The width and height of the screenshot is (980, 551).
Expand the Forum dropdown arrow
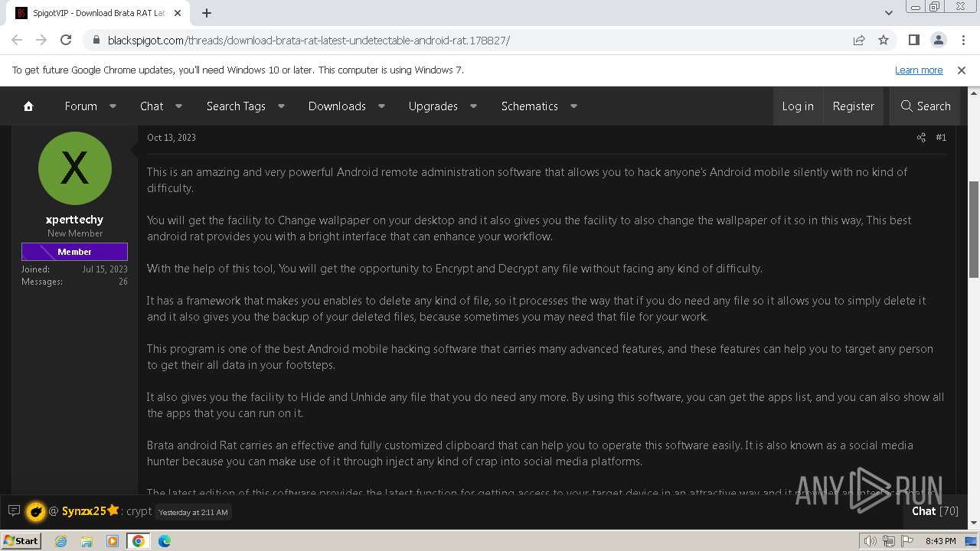pyautogui.click(x=113, y=106)
